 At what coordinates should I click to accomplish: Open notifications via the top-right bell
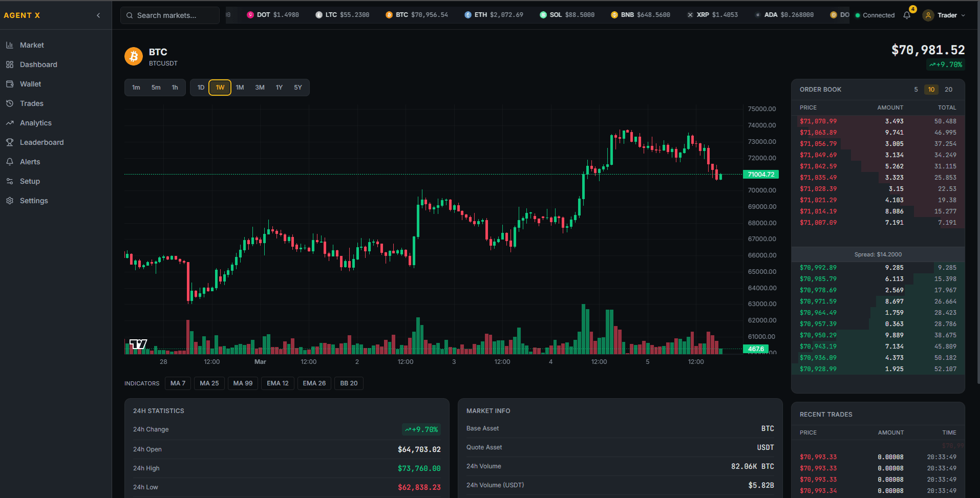(907, 15)
